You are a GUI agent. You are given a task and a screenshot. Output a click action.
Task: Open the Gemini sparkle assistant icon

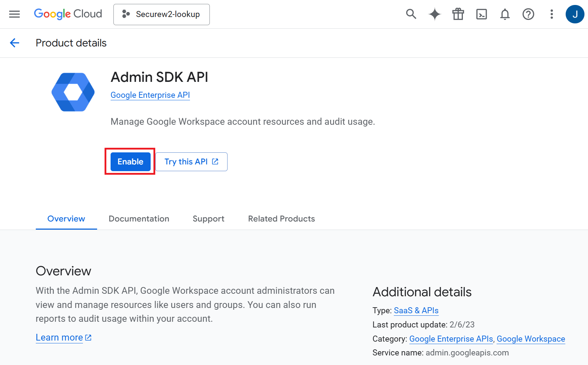(435, 14)
